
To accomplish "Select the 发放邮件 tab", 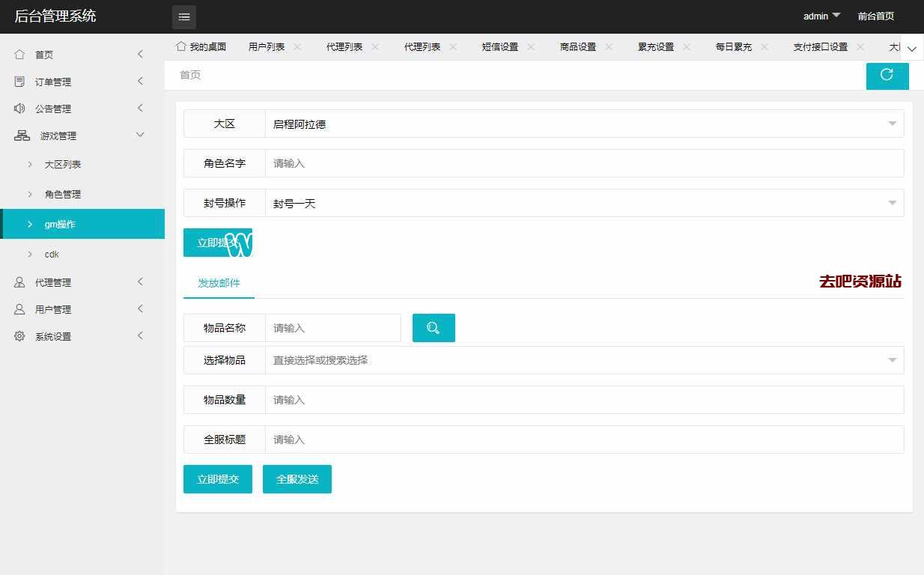I will [x=219, y=283].
